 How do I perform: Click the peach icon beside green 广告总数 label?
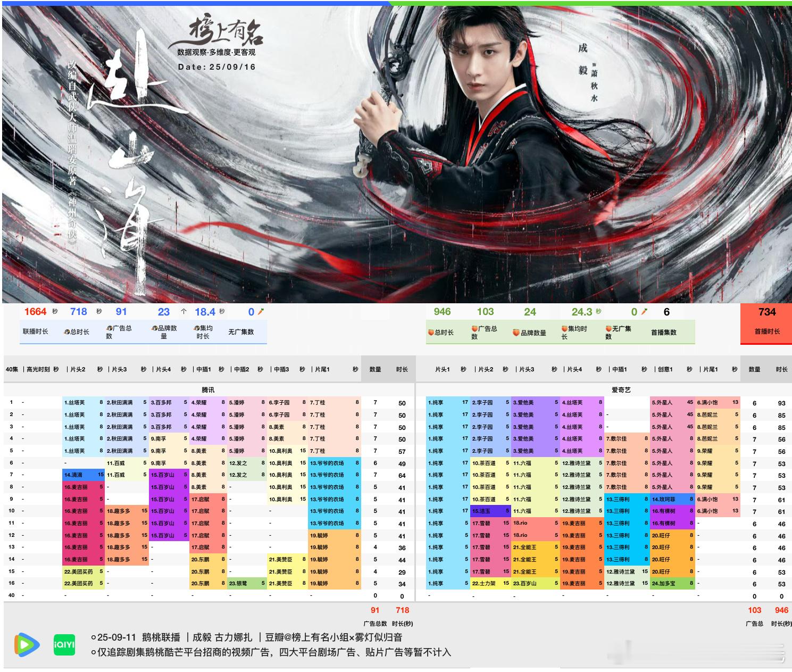tap(474, 329)
